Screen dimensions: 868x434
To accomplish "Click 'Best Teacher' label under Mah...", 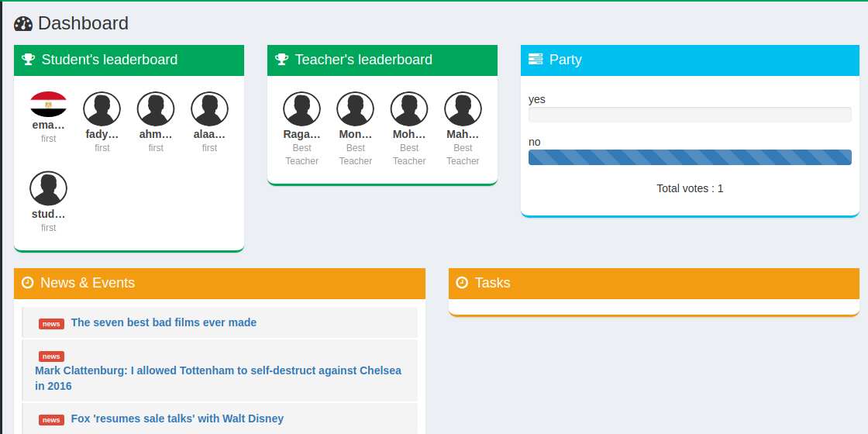I will click(x=463, y=154).
